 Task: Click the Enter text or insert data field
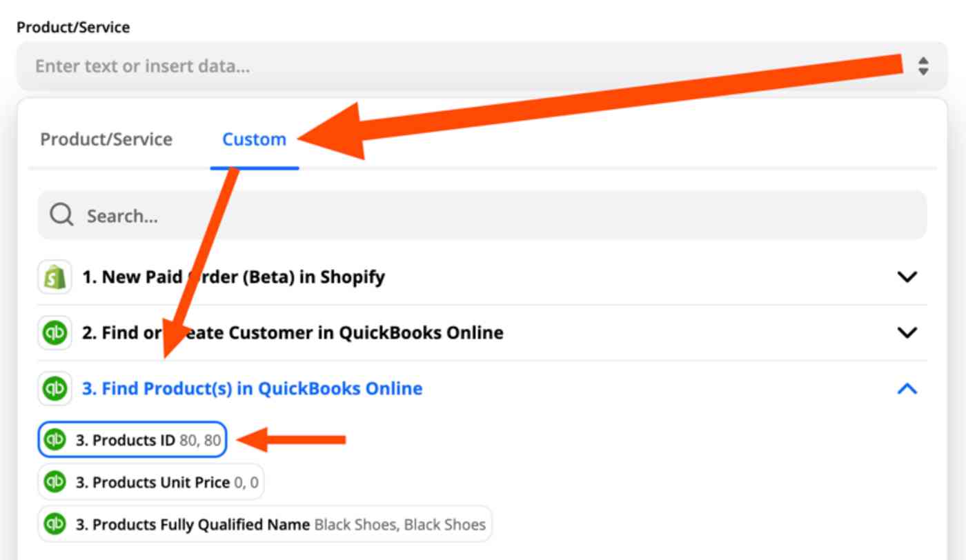coord(482,66)
